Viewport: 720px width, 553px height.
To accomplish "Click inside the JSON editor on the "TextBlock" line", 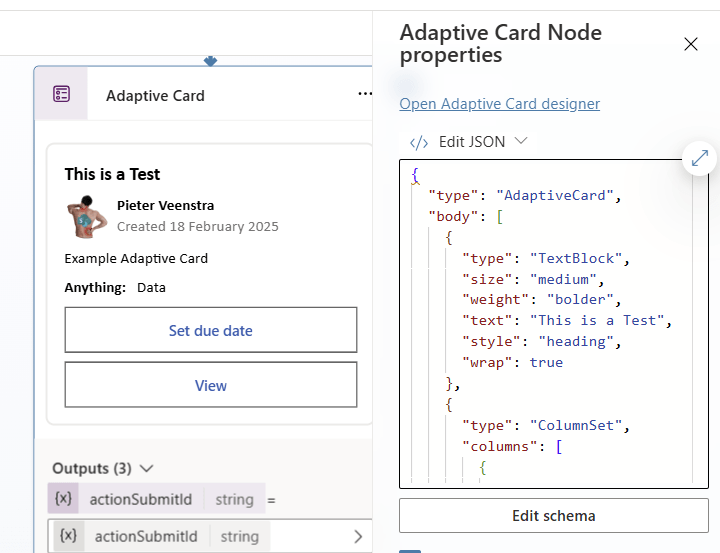I will tap(545, 259).
